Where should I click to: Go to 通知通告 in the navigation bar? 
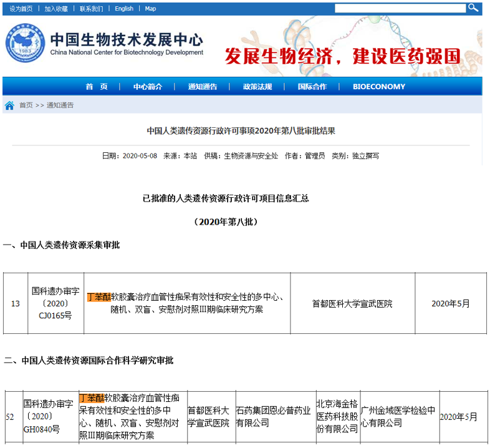[x=203, y=87]
